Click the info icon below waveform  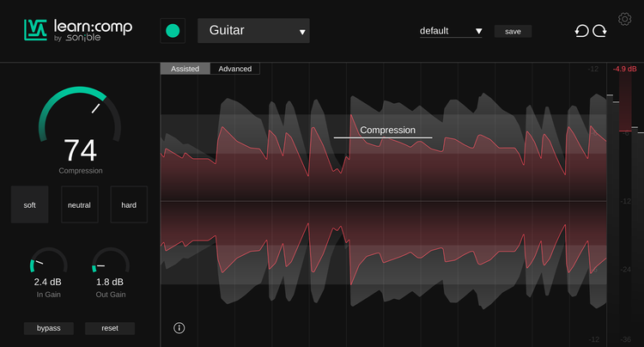(179, 327)
